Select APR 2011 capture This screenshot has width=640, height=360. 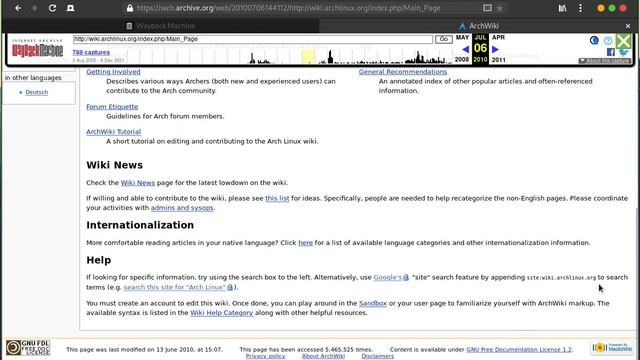pyautogui.click(x=498, y=48)
